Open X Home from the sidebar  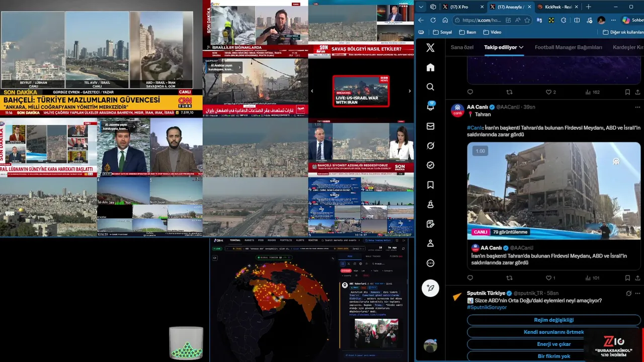(x=430, y=67)
